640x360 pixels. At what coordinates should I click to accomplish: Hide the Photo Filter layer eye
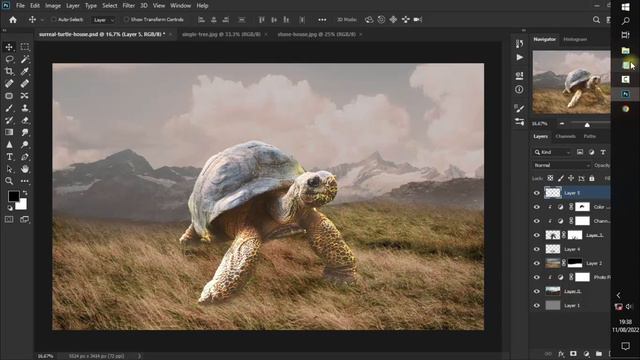click(537, 277)
